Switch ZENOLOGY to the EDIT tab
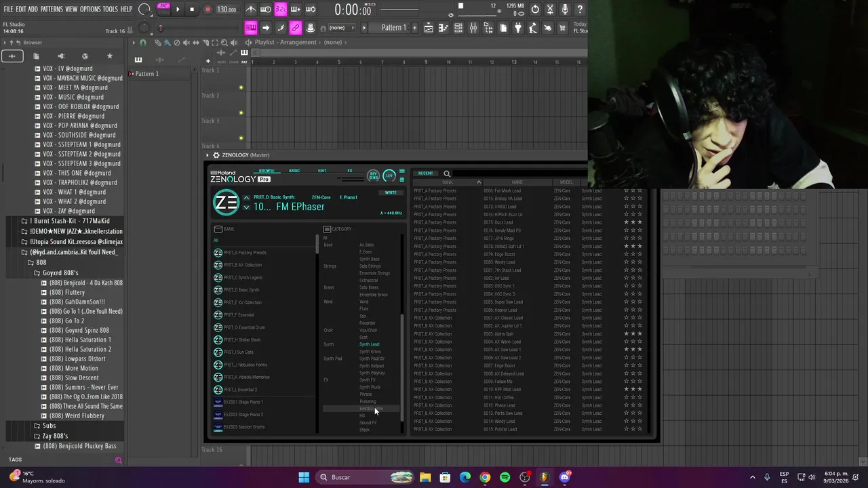The width and height of the screenshot is (868, 488). pos(322,171)
